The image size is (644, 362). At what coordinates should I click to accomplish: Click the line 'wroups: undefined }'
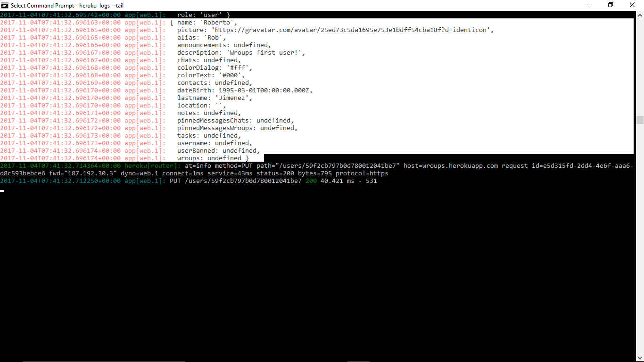(213, 158)
